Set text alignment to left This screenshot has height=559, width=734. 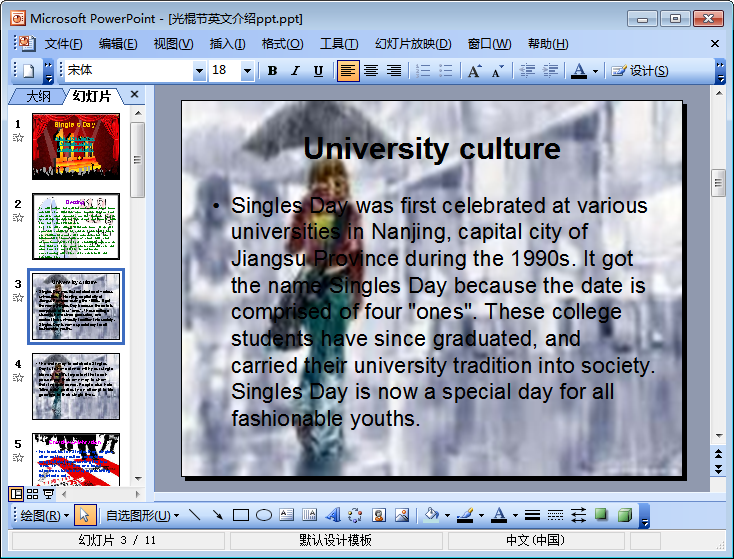click(348, 71)
